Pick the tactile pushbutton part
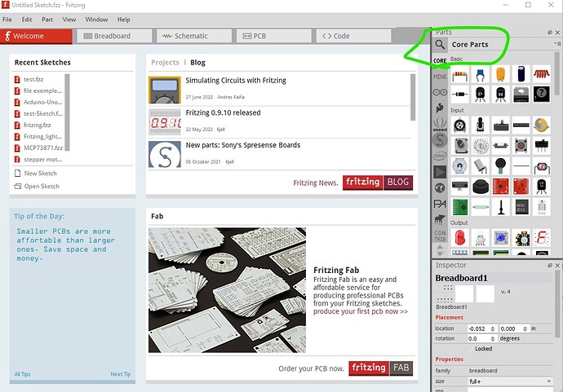The image size is (563, 392). click(x=521, y=145)
